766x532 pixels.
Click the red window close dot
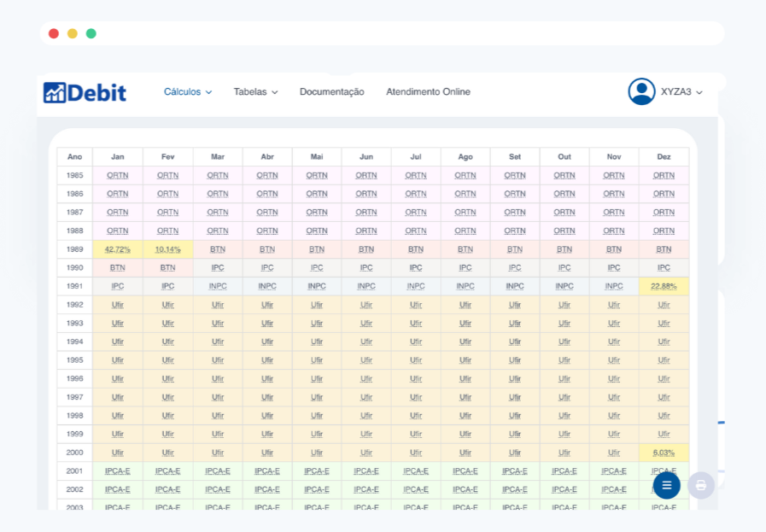54,33
